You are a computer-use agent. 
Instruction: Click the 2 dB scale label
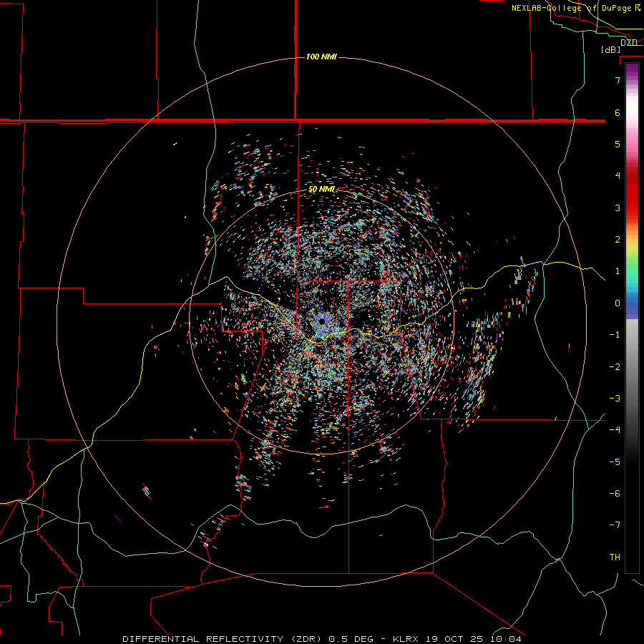(618, 240)
